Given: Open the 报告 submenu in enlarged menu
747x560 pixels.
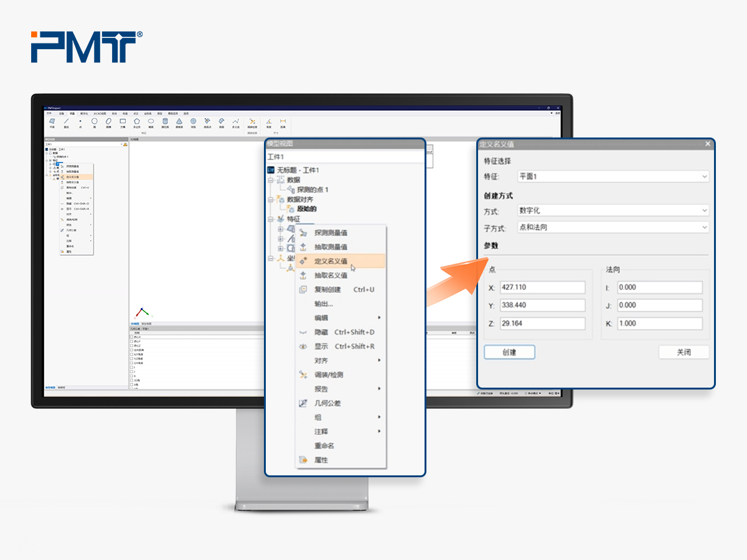Looking at the screenshot, I should click(x=341, y=389).
